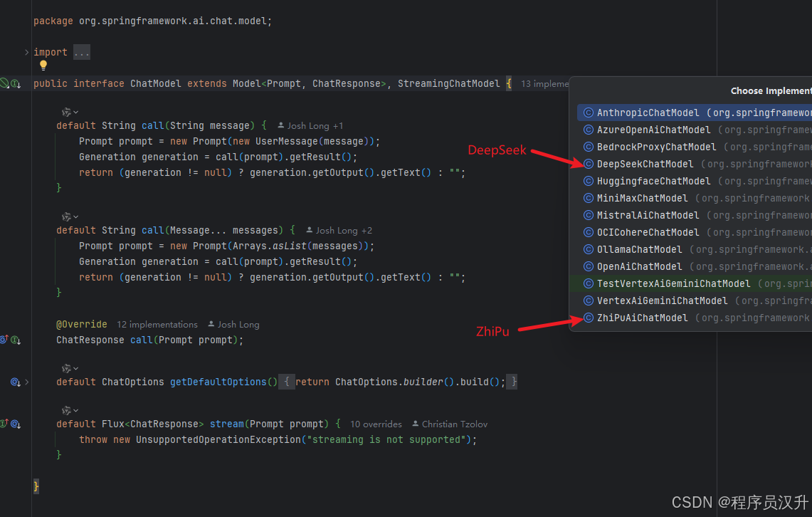Image resolution: width=812 pixels, height=517 pixels.
Task: Expand the collapsed import '...' placeholder
Action: (x=81, y=52)
